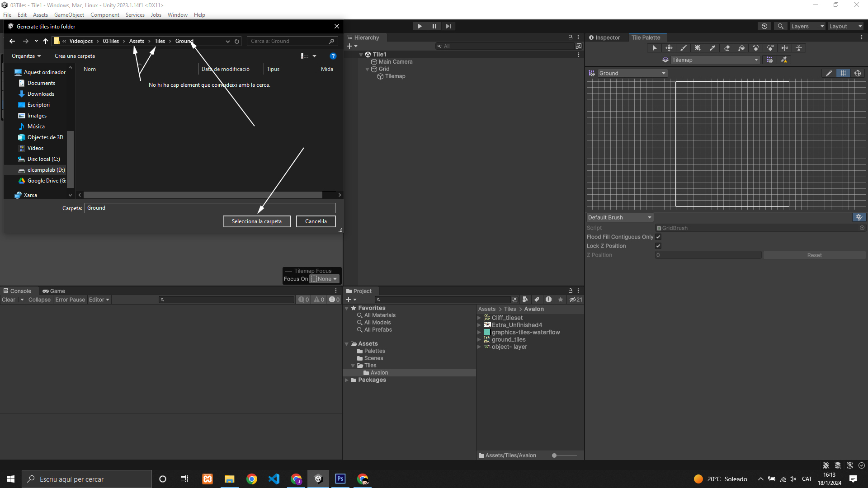Screen dimensions: 868x488
Task: Toggle palette grid visibility button
Action: click(x=843, y=73)
